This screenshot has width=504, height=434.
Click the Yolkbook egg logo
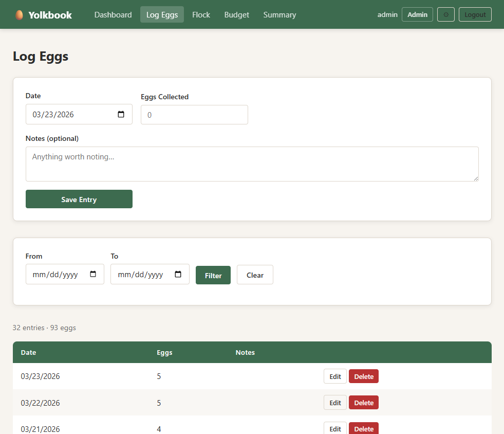(x=19, y=14)
